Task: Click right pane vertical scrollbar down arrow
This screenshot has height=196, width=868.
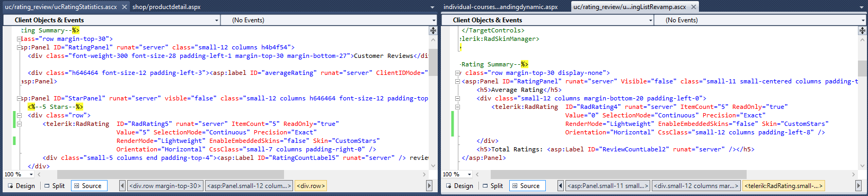Action: 862,166
